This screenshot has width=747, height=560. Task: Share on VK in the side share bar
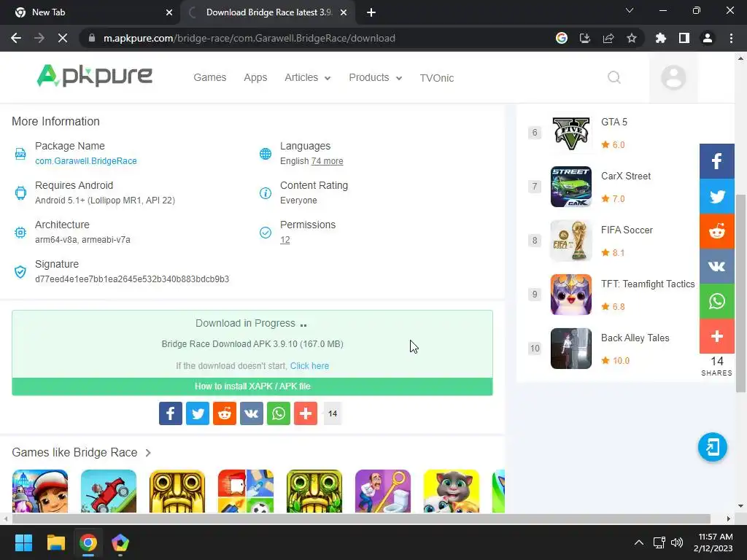click(716, 266)
